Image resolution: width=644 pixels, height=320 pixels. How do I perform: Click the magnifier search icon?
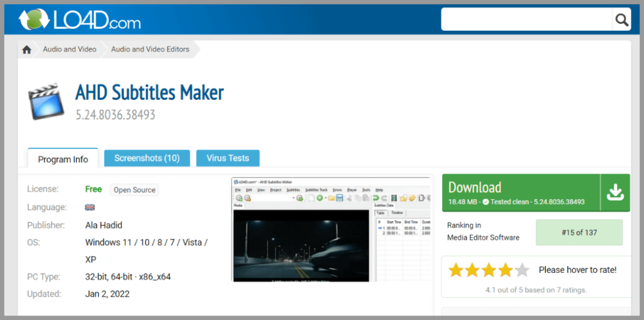coord(621,19)
